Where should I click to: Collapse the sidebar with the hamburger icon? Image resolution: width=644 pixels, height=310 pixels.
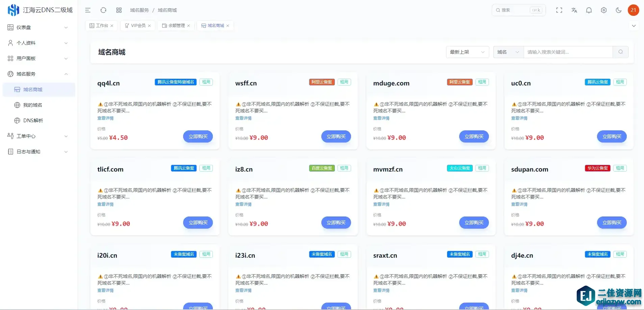(x=88, y=10)
